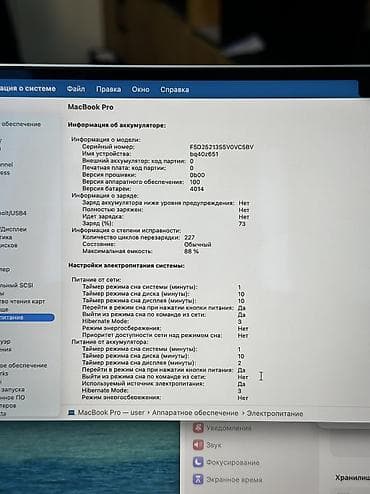
Task: Open the Справка menu
Action: point(175,90)
